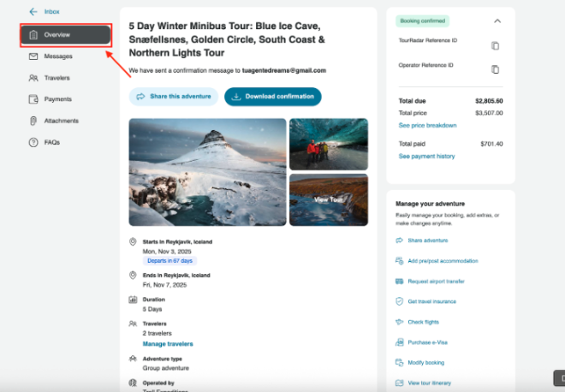Image resolution: width=565 pixels, height=392 pixels.
Task: Collapse the Booking confirmed panel
Action: [497, 21]
